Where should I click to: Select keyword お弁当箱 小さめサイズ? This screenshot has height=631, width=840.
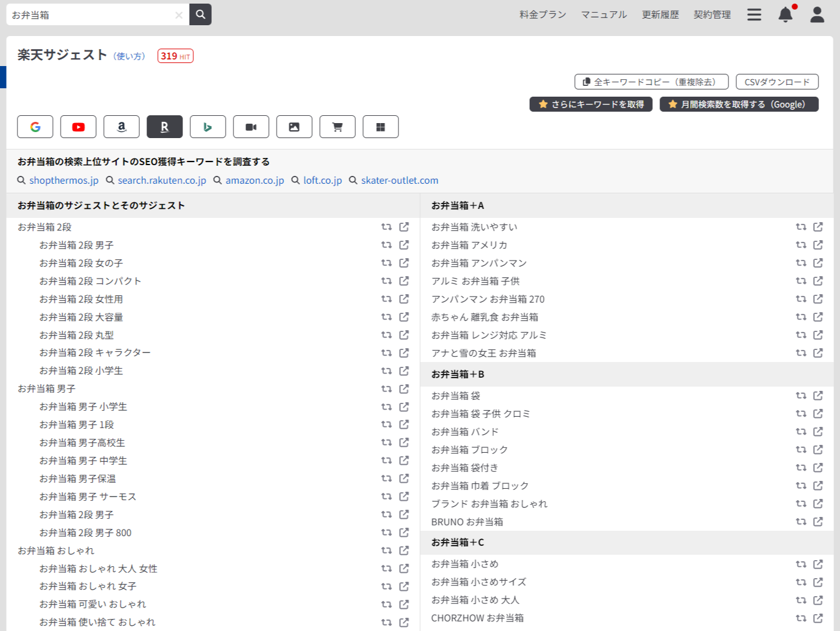(x=479, y=582)
